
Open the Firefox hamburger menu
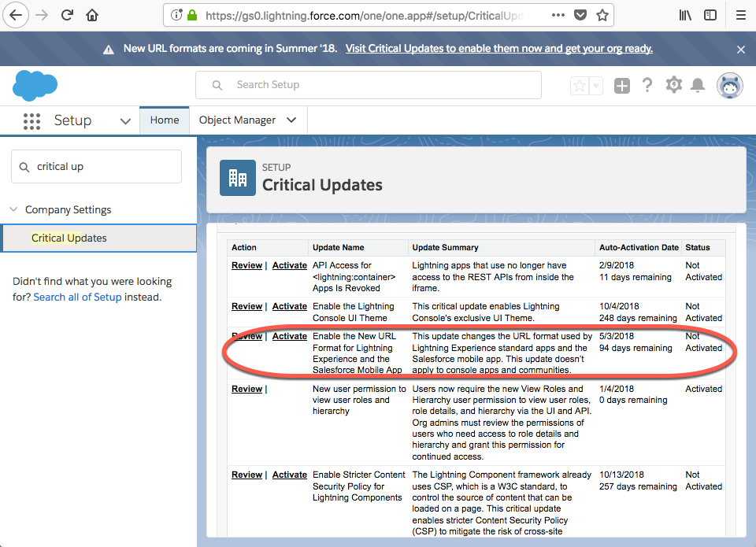pyautogui.click(x=741, y=16)
